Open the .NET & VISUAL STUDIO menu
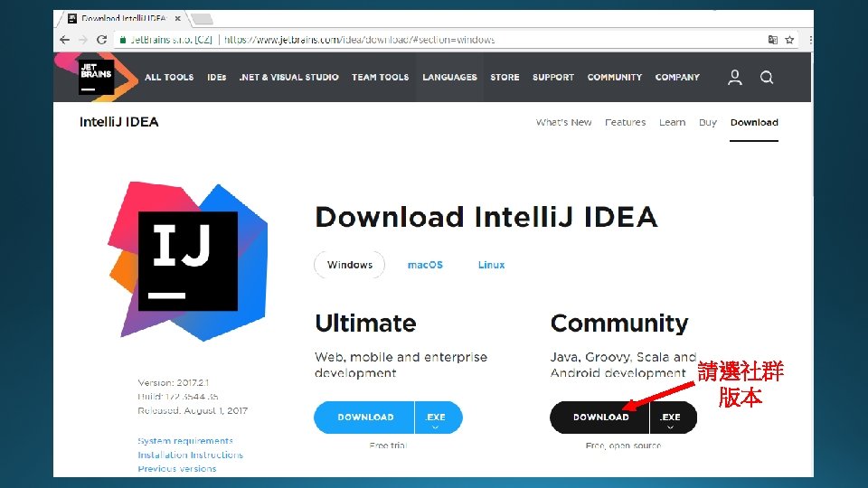This screenshot has height=488, width=868. click(289, 78)
